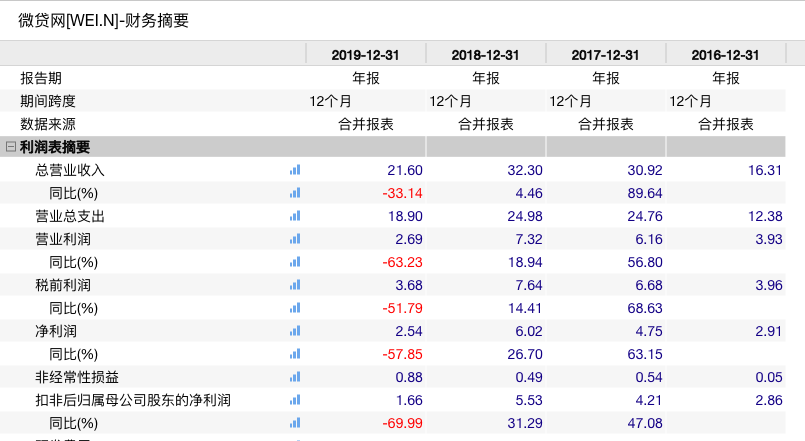Click chart icon for 扣非后归属母公司股东的净利润
805x441 pixels.
coord(295,400)
